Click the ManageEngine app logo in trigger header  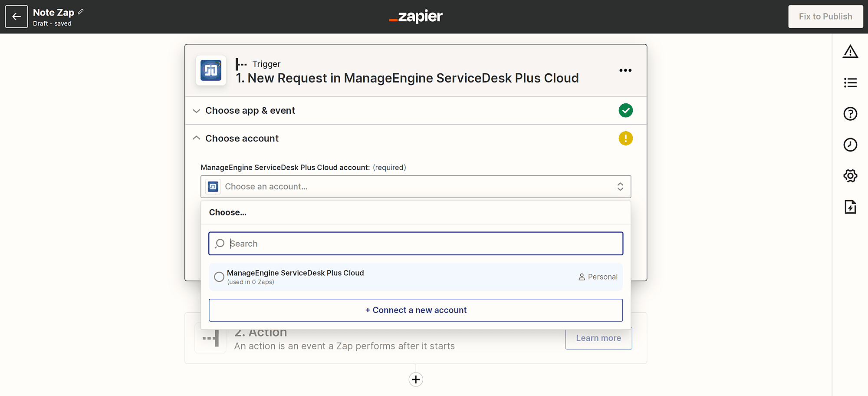[211, 70]
